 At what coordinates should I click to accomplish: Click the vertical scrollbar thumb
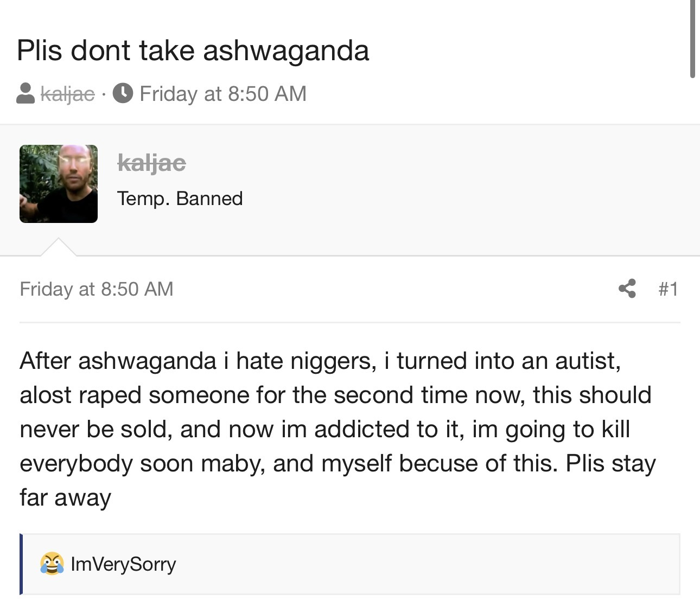692,38
